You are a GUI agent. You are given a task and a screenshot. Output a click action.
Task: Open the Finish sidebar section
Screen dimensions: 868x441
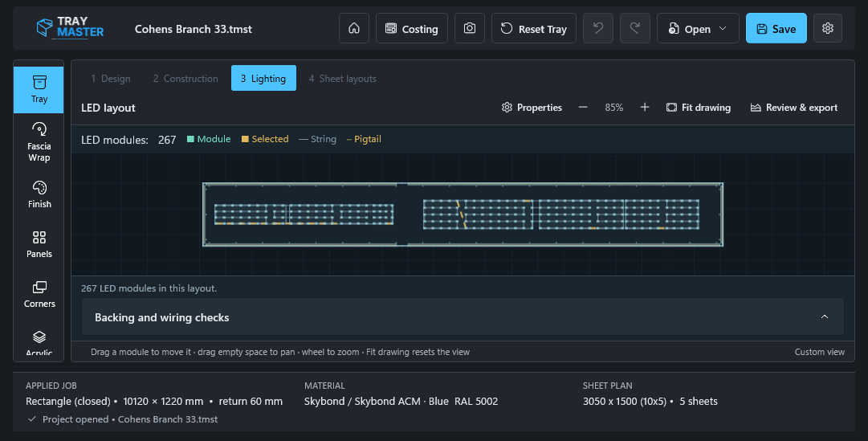(x=39, y=194)
